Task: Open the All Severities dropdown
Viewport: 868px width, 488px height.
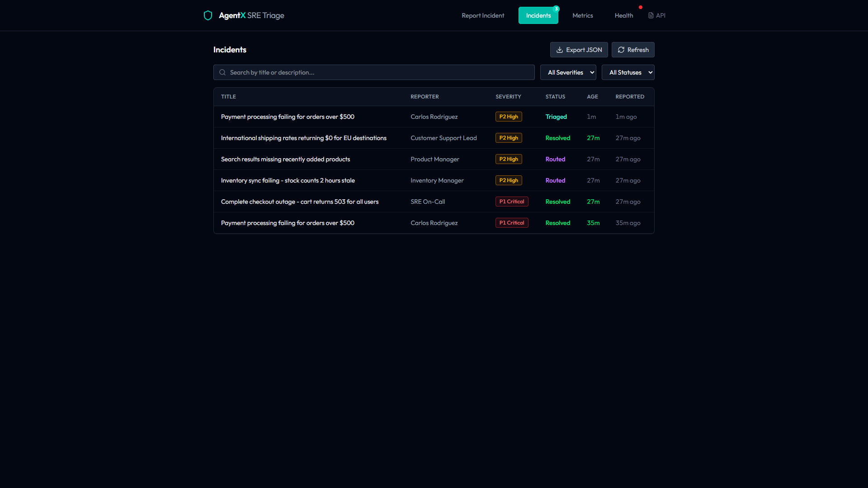Action: pyautogui.click(x=568, y=72)
